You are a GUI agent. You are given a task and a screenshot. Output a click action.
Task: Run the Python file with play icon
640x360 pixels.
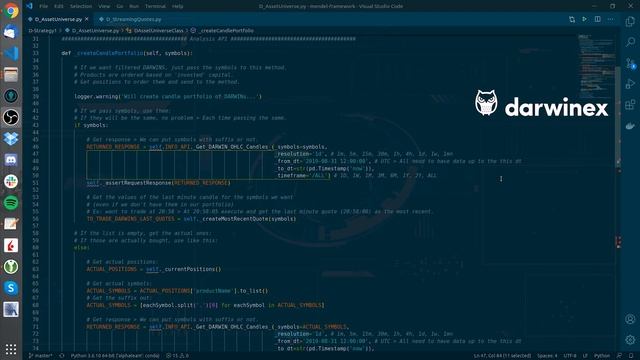pyautogui.click(x=584, y=19)
